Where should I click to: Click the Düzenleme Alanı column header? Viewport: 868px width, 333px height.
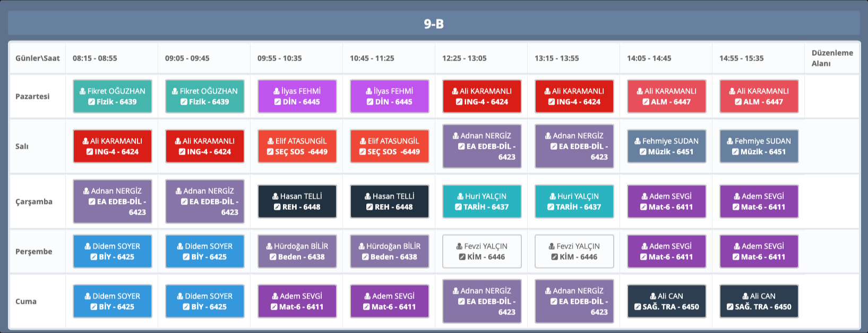pos(831,58)
